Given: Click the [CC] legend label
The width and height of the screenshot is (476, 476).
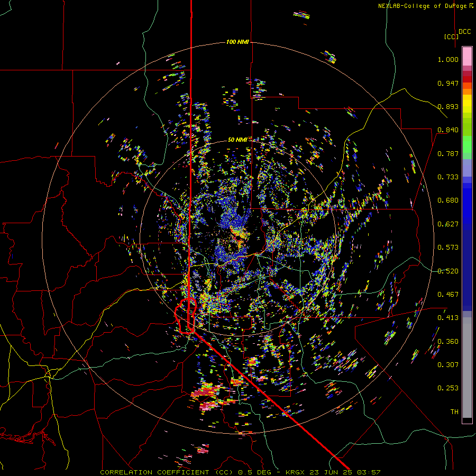Looking at the screenshot, I should click(x=451, y=36).
